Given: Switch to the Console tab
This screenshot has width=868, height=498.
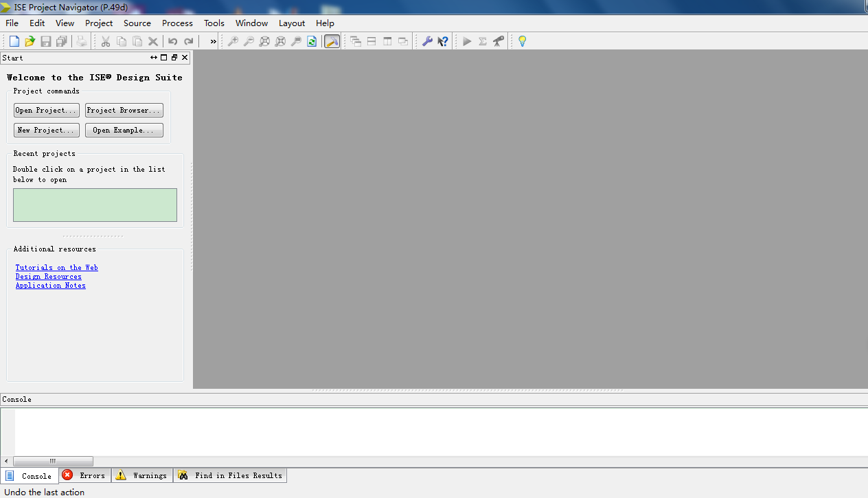Looking at the screenshot, I should tap(30, 475).
